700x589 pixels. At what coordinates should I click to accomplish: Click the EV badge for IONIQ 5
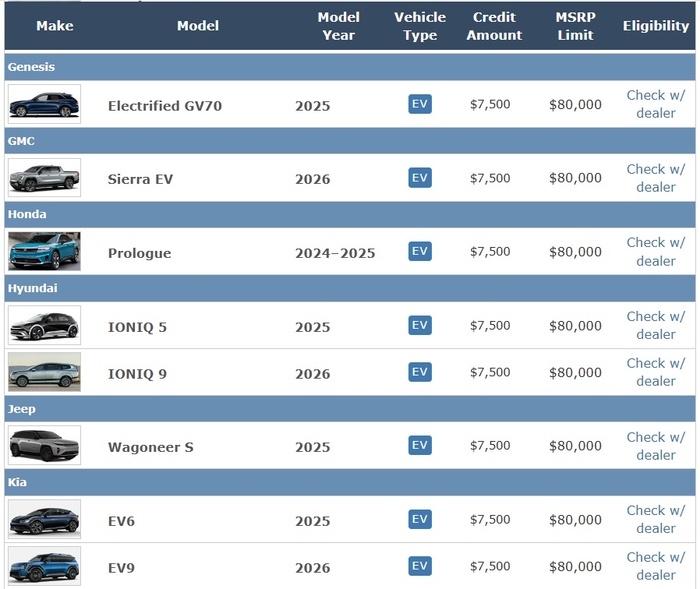coord(420,325)
